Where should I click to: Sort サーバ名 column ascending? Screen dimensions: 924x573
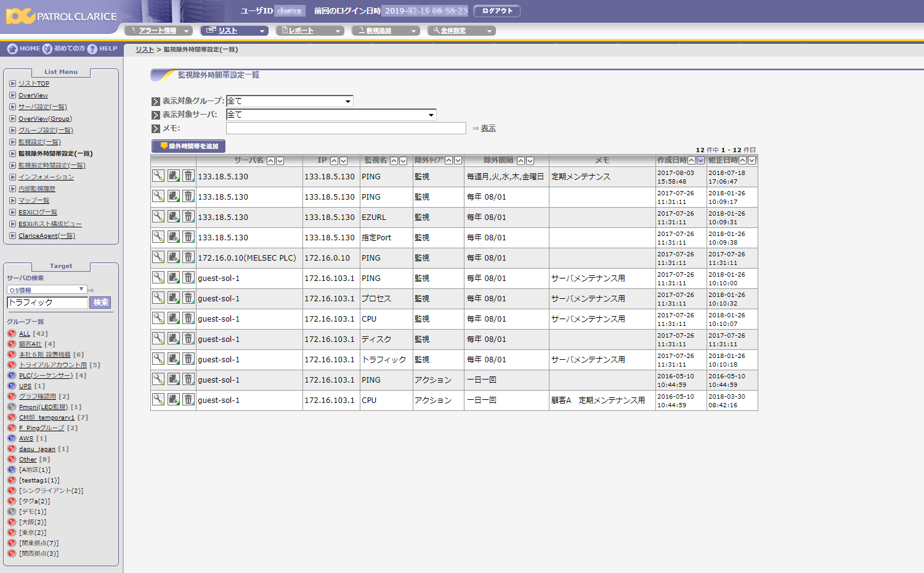pos(270,161)
